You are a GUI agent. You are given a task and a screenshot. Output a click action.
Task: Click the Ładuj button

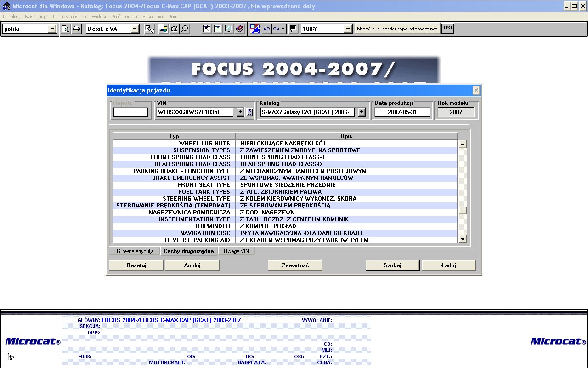tap(448, 265)
